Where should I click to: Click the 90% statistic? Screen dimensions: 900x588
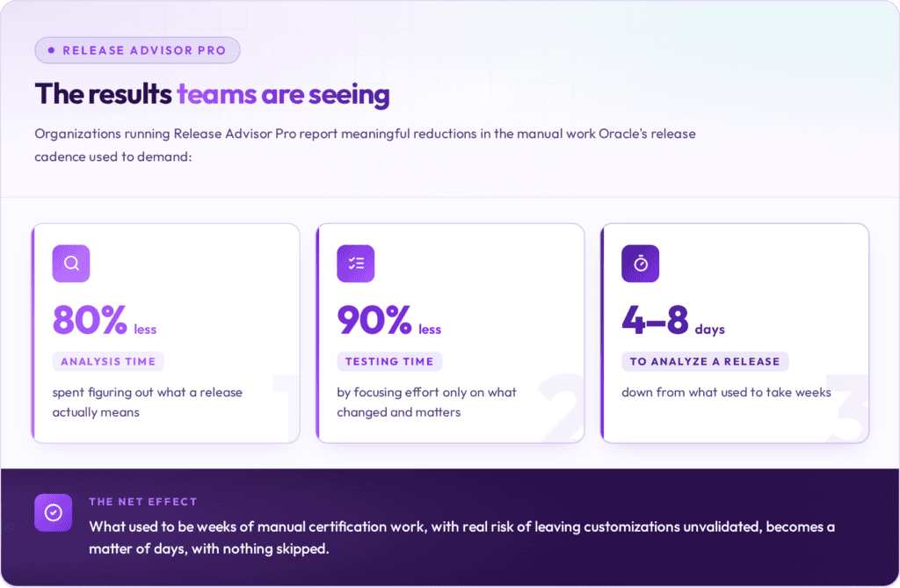pyautogui.click(x=374, y=320)
